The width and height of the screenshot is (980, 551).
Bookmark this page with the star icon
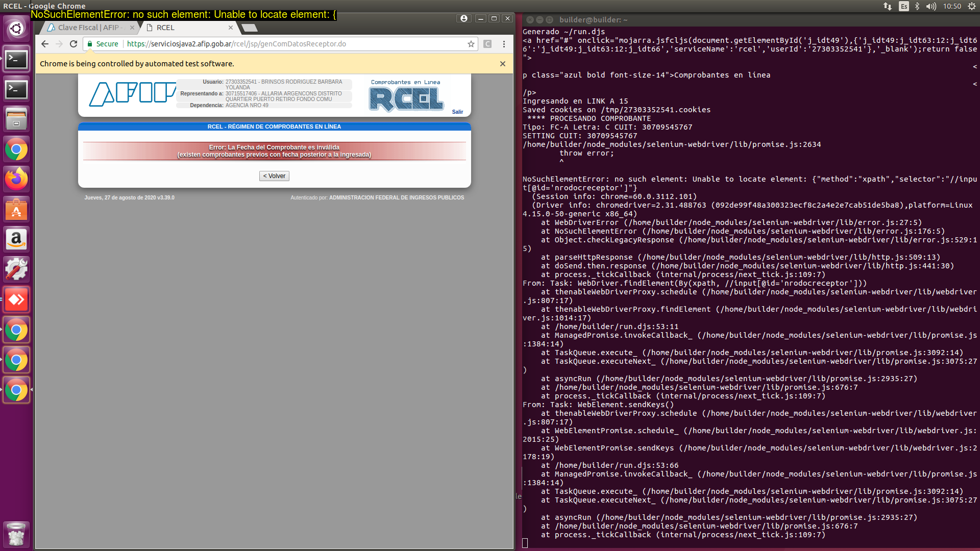click(x=471, y=44)
